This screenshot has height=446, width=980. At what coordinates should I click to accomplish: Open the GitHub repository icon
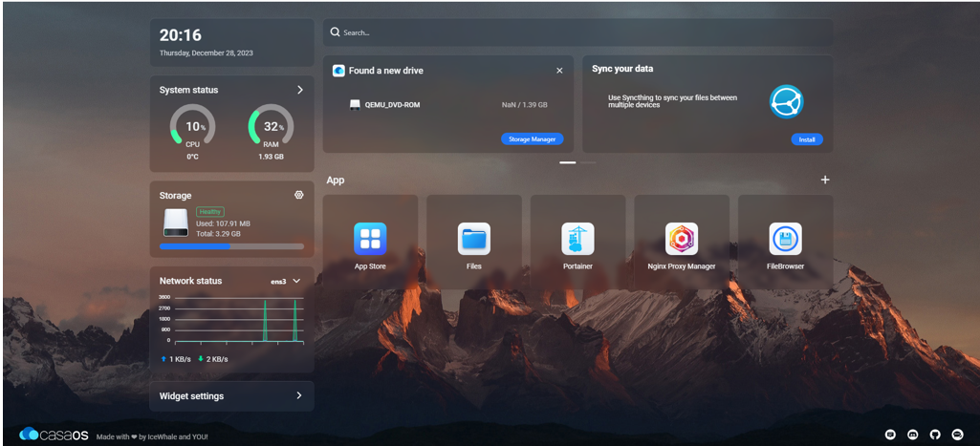point(935,435)
